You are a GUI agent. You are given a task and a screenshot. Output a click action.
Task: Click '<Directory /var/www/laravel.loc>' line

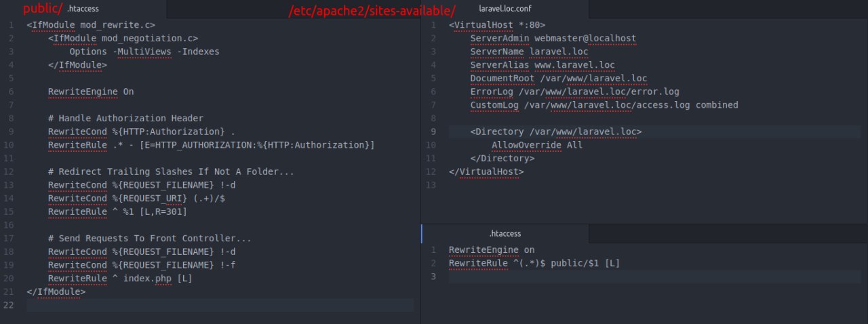pos(556,131)
